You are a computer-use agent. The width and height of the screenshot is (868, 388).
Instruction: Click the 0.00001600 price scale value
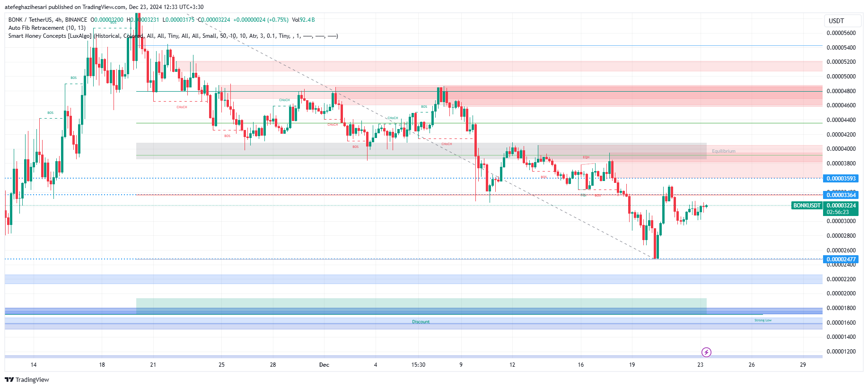(x=841, y=323)
